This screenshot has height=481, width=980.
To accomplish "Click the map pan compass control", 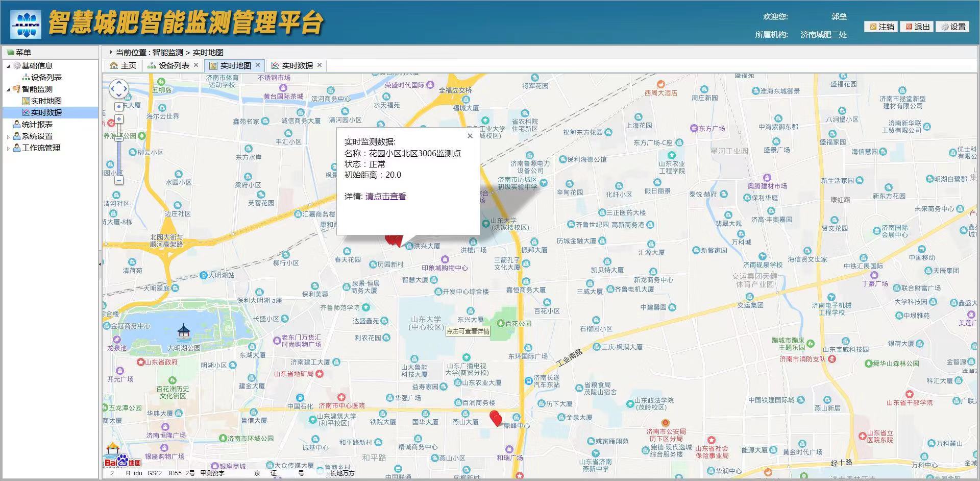I will tap(118, 89).
